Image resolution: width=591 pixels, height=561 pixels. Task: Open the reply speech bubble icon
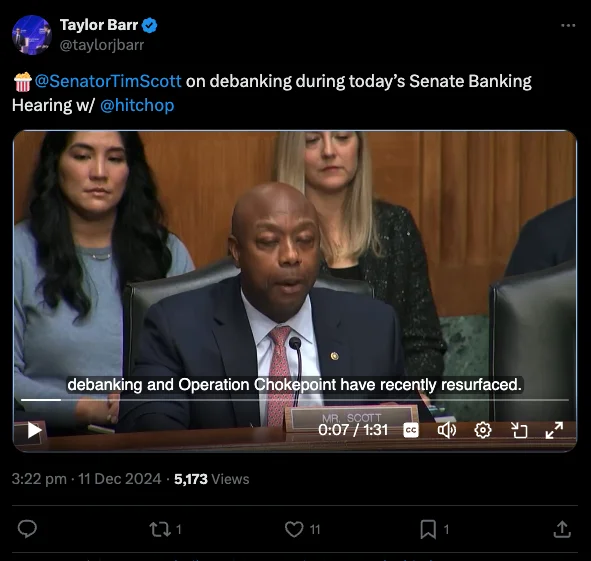click(x=28, y=529)
